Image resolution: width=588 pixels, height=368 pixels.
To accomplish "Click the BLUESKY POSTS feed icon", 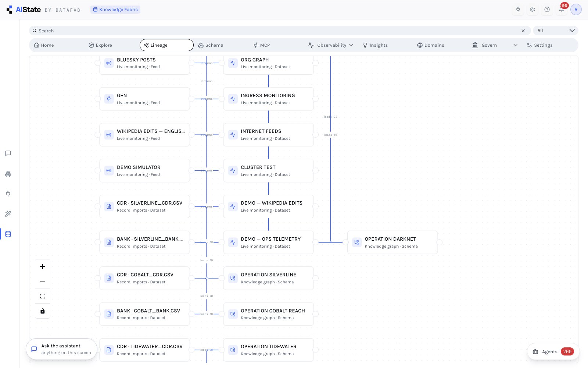I will click(109, 63).
